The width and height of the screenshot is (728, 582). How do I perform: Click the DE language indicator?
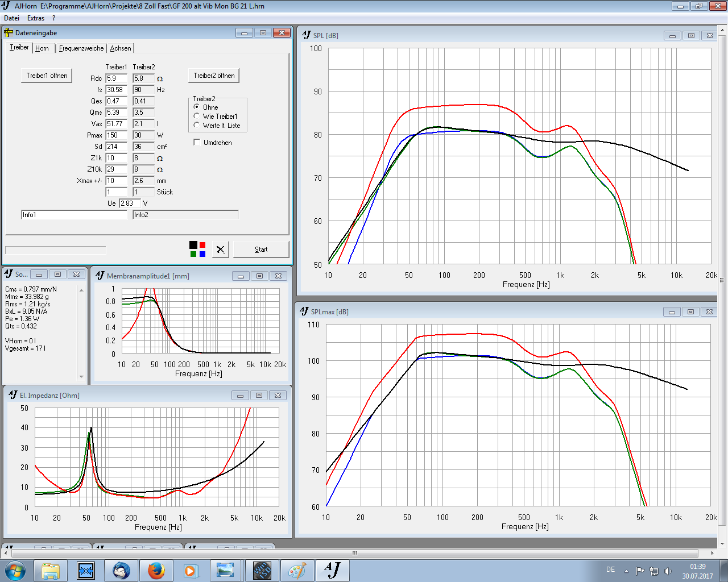[610, 569]
